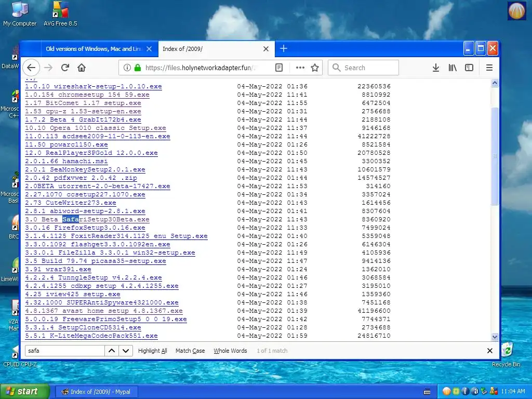The image size is (532, 399).
Task: Click the URL address field
Action: (x=200, y=68)
